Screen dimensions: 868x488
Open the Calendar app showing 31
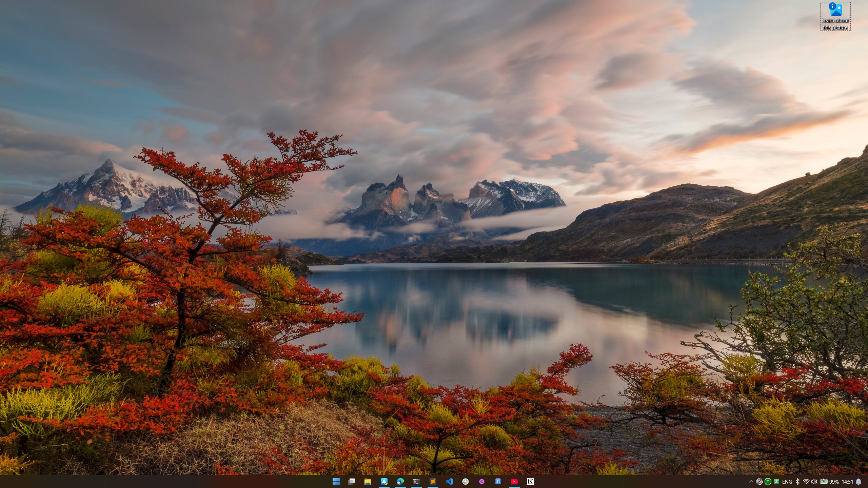[498, 482]
